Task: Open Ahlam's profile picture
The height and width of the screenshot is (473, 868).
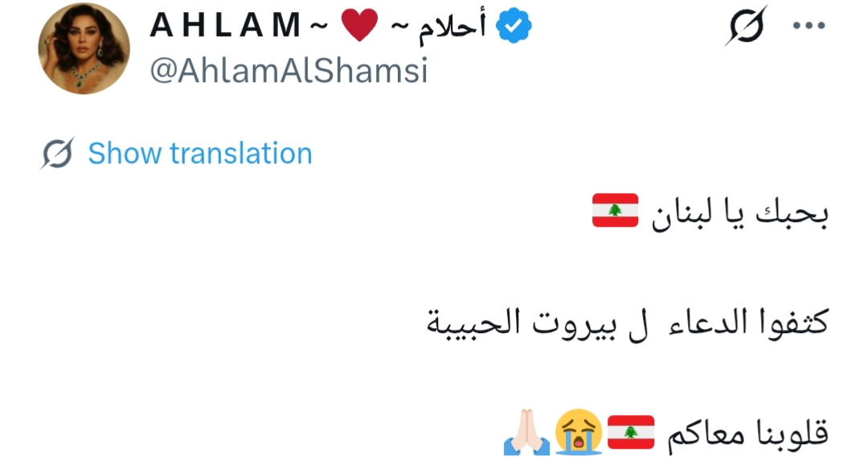Action: click(84, 49)
